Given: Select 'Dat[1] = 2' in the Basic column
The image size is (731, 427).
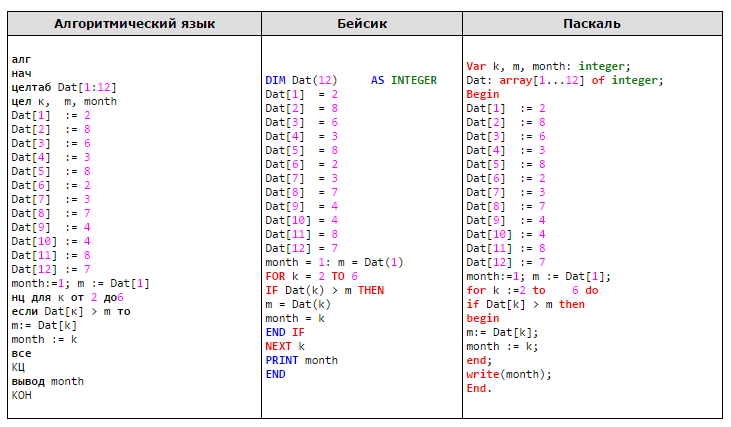Looking at the screenshot, I should (302, 94).
